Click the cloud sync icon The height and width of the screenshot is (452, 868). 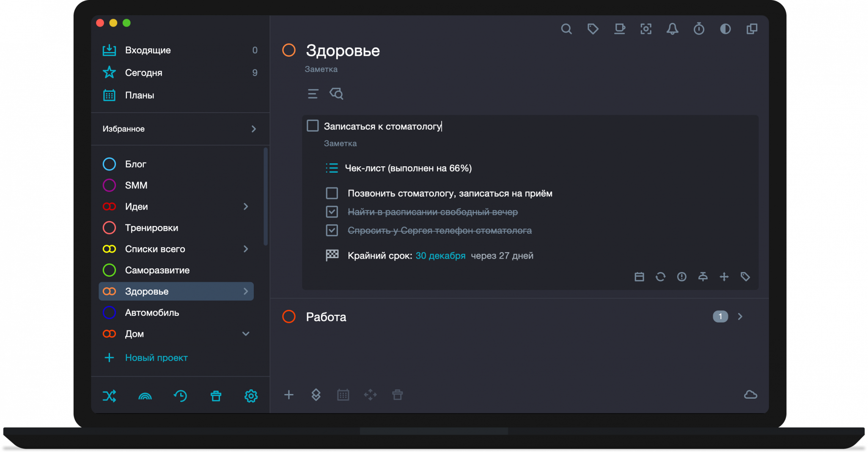coord(750,395)
